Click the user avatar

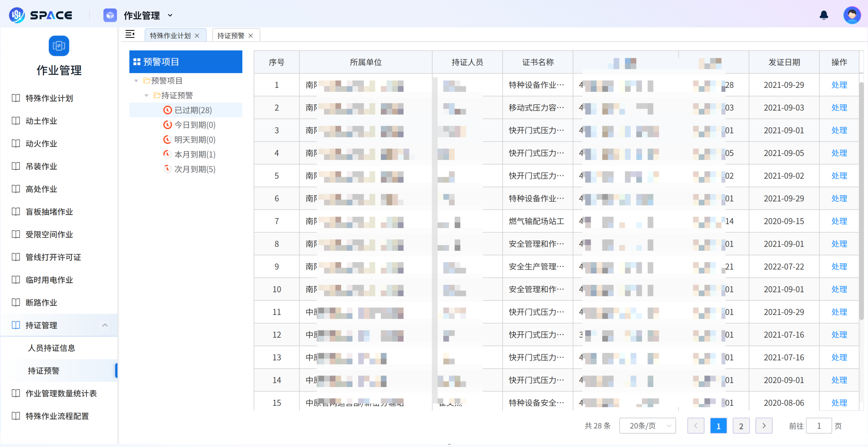[x=852, y=15]
